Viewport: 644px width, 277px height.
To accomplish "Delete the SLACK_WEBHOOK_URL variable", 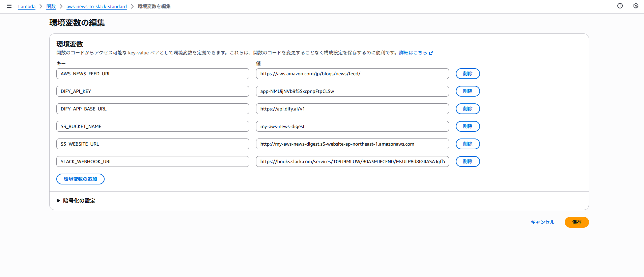I will (468, 161).
